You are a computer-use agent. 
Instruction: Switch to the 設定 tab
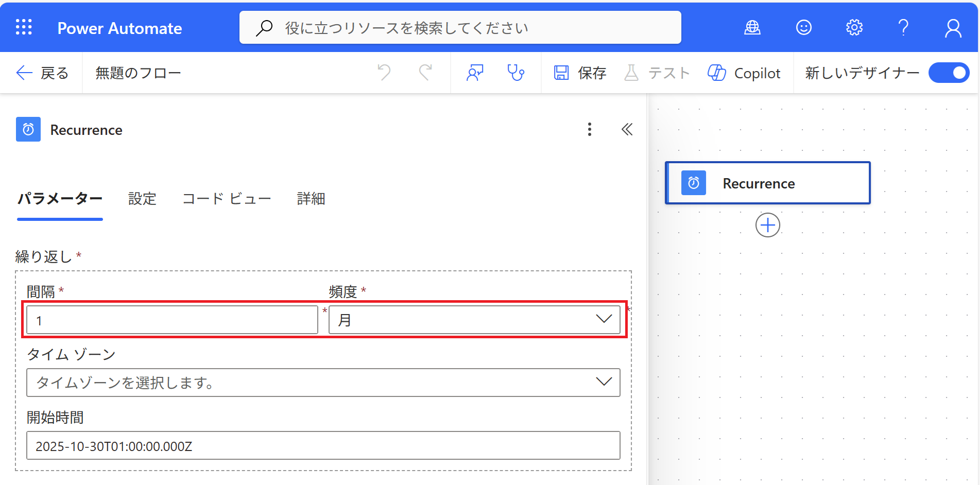point(142,199)
